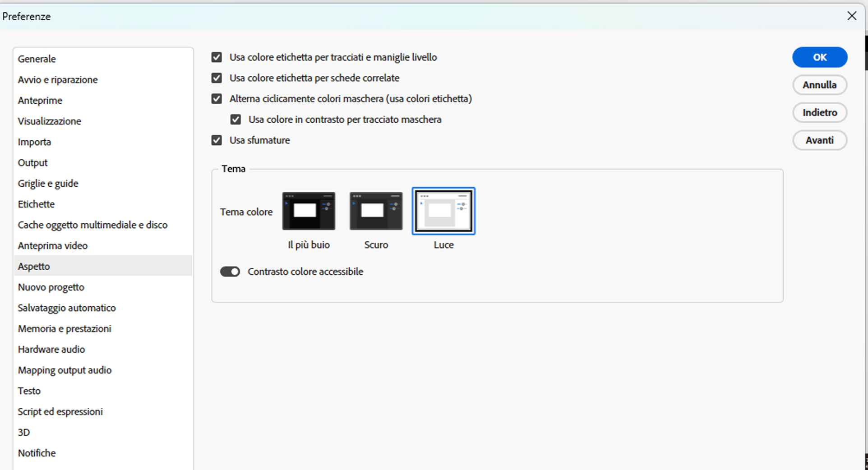The height and width of the screenshot is (470, 868).
Task: Disable the Usa sfumature checkbox
Action: (x=217, y=140)
